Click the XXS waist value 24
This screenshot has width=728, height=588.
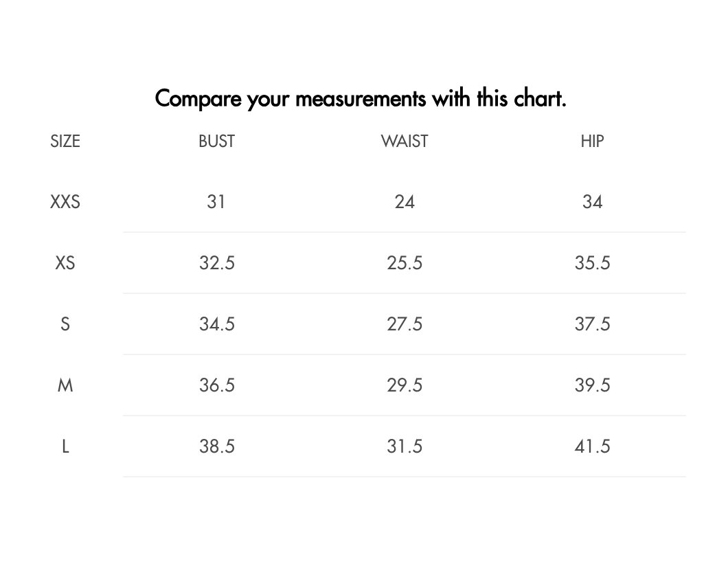(x=405, y=202)
